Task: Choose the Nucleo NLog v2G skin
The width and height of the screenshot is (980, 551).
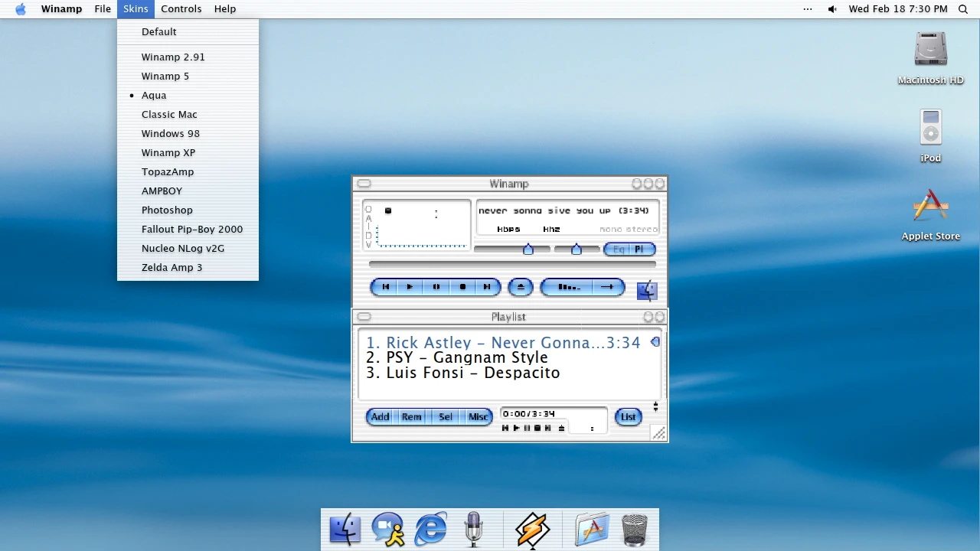Action: [188, 248]
